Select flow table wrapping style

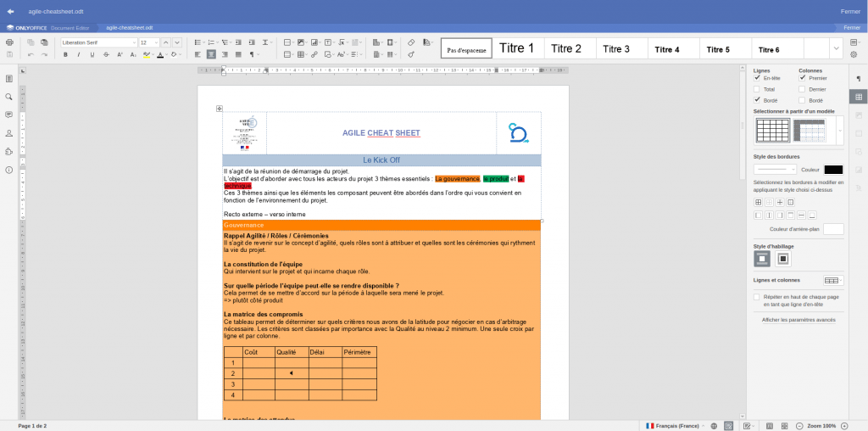click(x=782, y=259)
